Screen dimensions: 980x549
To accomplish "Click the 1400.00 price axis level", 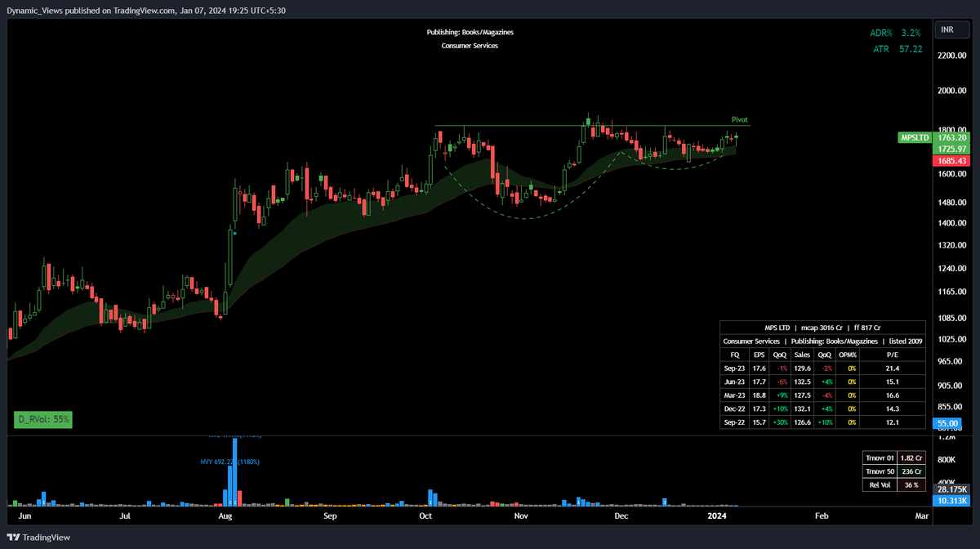I will [953, 223].
